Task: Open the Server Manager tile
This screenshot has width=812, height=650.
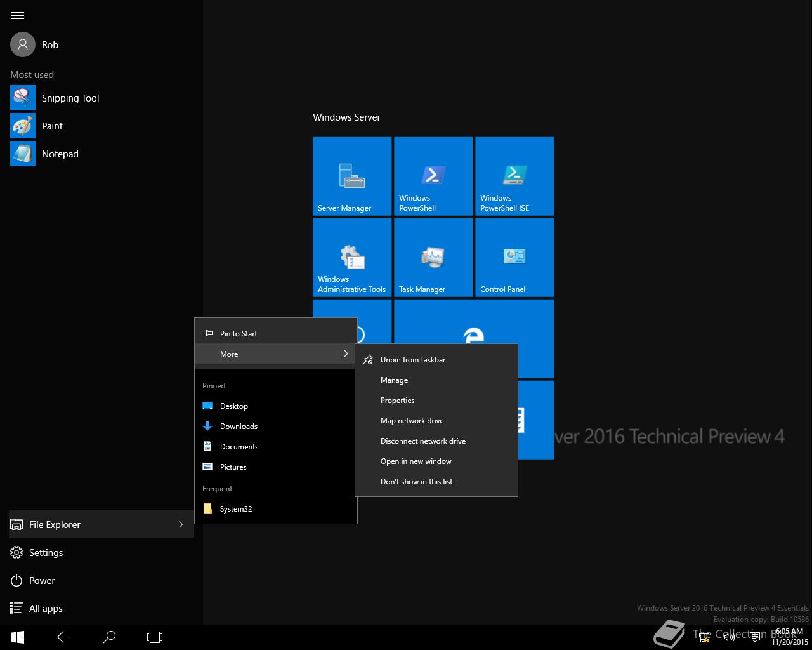Action: point(352,176)
